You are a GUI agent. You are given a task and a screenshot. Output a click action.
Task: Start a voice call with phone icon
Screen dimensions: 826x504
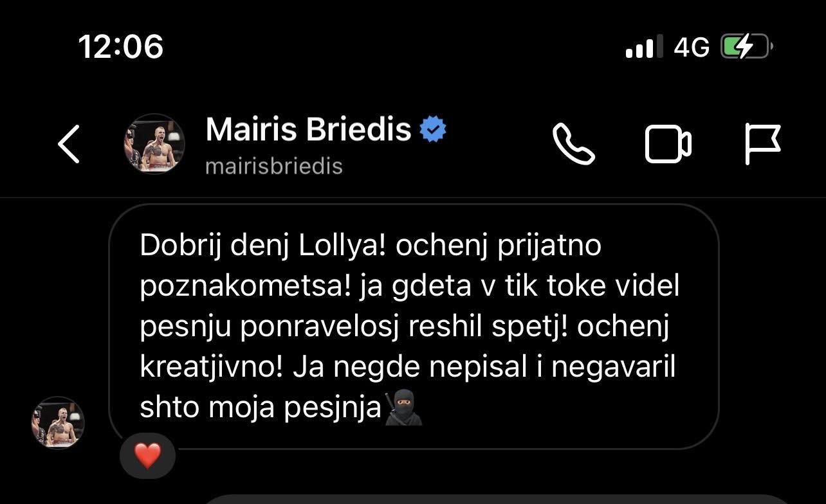(x=574, y=144)
